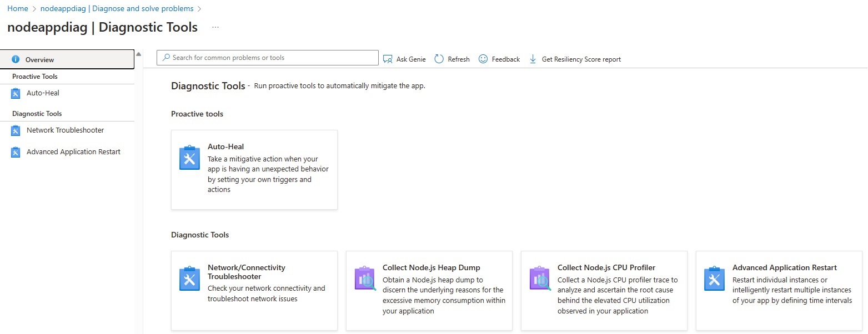Click the Network/Connectivity Troubleshooter card icon
The height and width of the screenshot is (334, 868).
click(189, 279)
